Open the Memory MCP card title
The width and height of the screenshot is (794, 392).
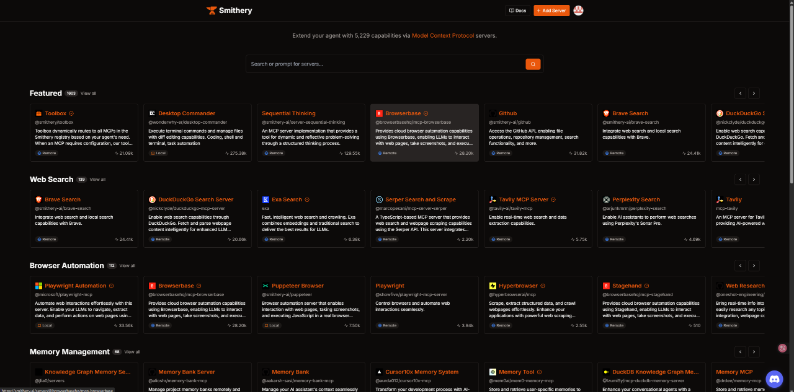734,372
